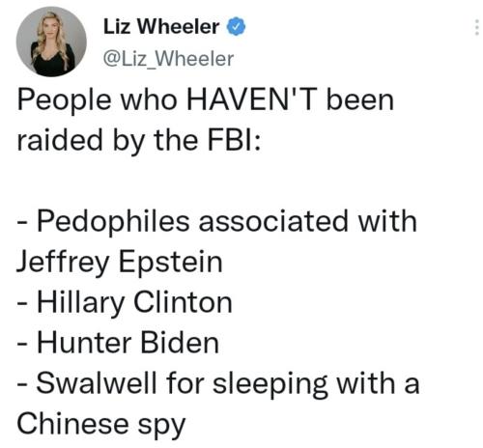This screenshot has height=448, width=483.
Task: Select the name "Jeffrey Epstein"
Action: (120, 264)
